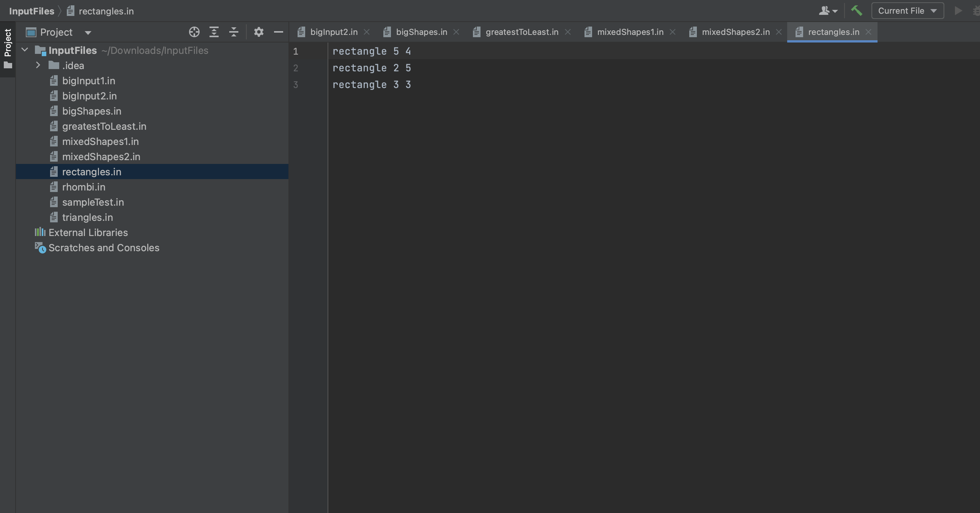Click the Collapse All icon in the Project panel
The image size is (980, 513).
coord(233,32)
